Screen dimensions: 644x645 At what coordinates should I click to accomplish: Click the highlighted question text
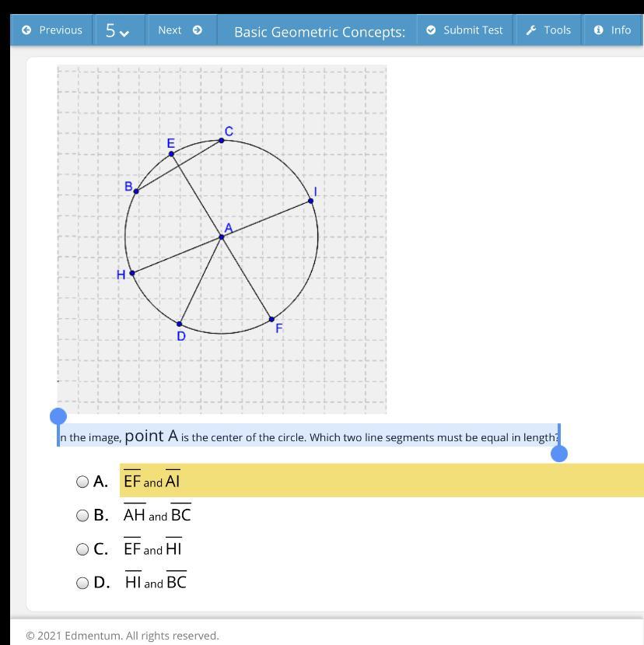click(x=309, y=436)
